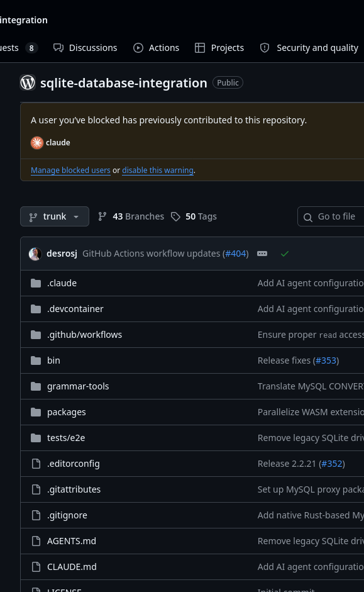The image size is (364, 592).
Task: Click the Projects table icon
Action: tap(199, 48)
